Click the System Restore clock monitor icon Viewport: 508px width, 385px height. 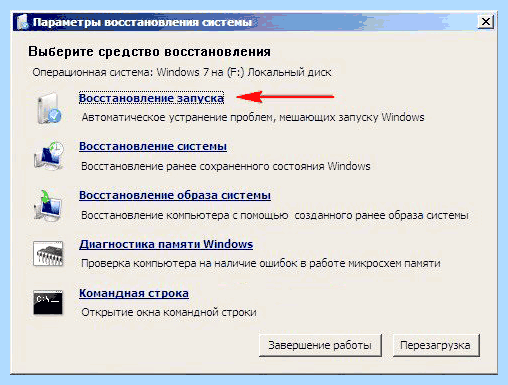tap(48, 156)
